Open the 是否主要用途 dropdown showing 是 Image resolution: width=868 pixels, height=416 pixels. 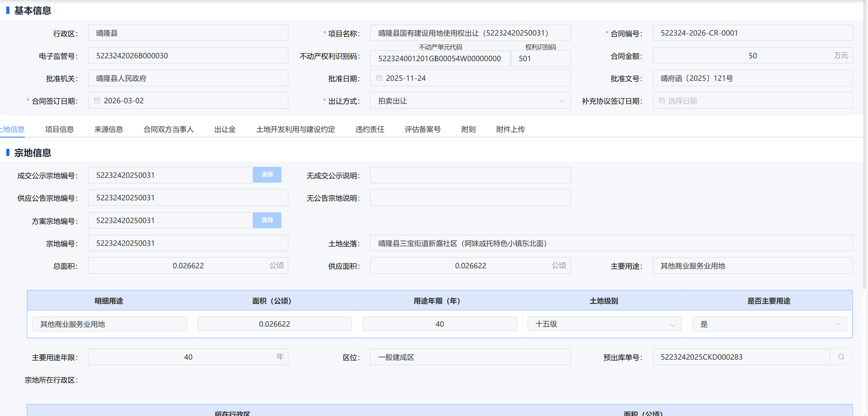click(769, 324)
